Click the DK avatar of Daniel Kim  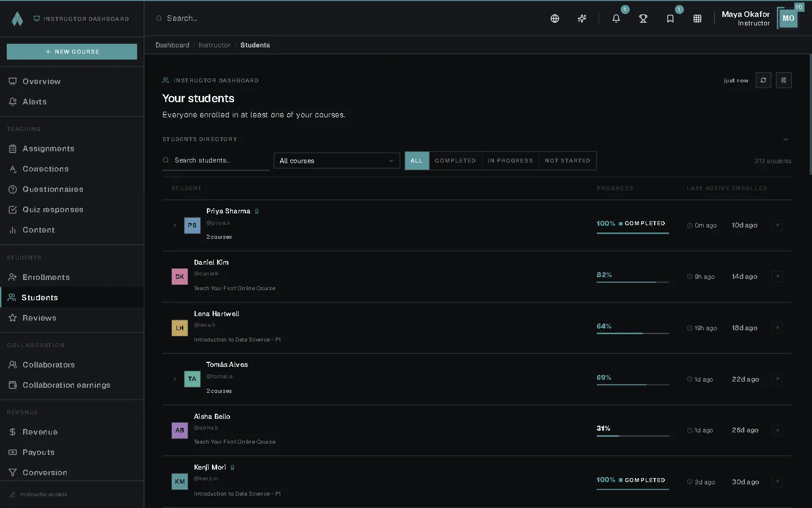tap(180, 277)
